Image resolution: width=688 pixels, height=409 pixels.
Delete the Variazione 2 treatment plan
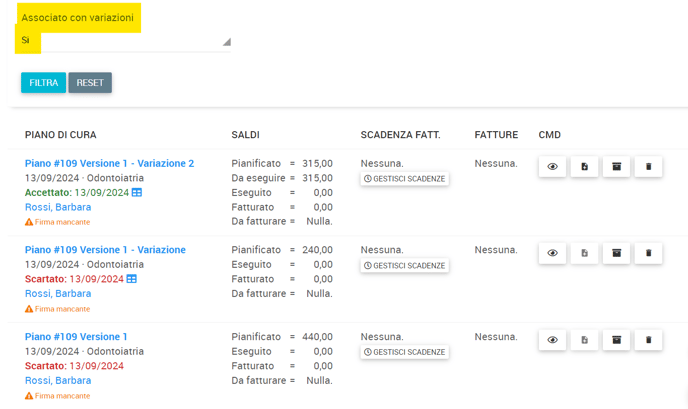click(x=649, y=167)
